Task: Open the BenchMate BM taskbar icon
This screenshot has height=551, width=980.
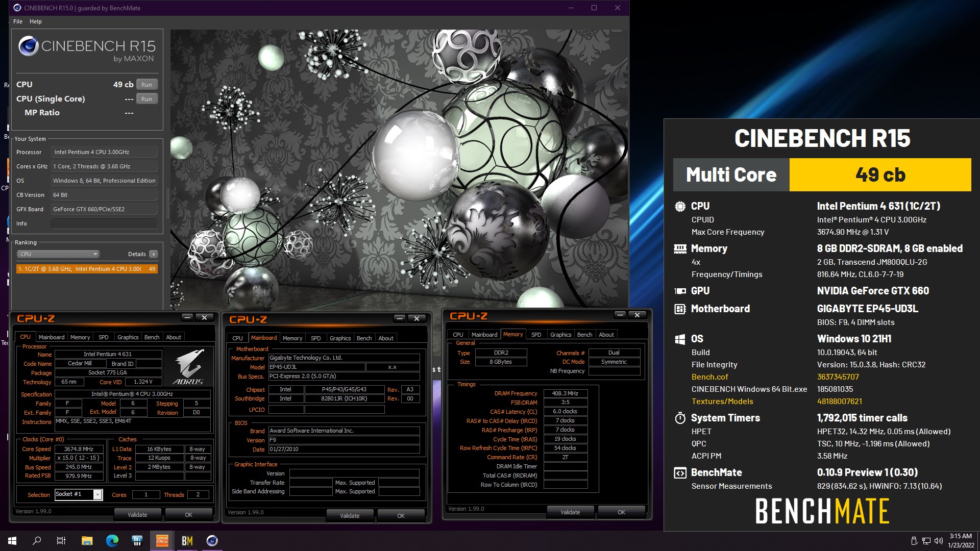Action: coord(187,541)
